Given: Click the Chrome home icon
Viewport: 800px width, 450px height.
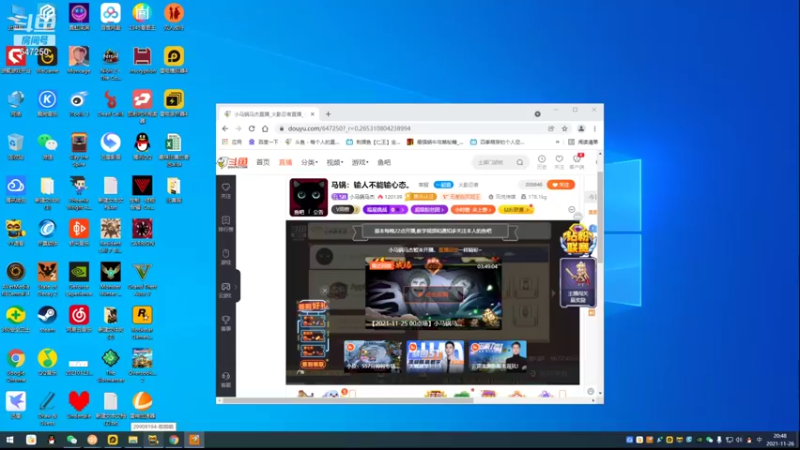Looking at the screenshot, I should tap(265, 129).
